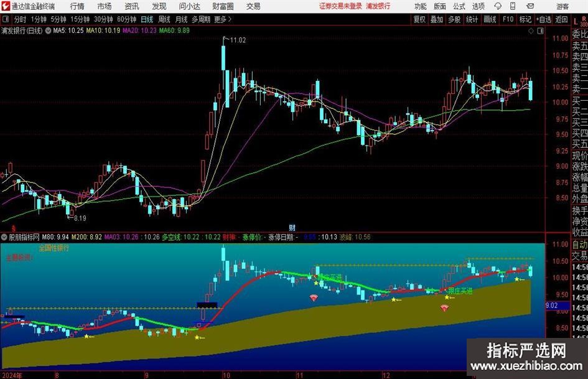
Task: Click the 叠加 overlay toolbar button
Action: point(437,19)
